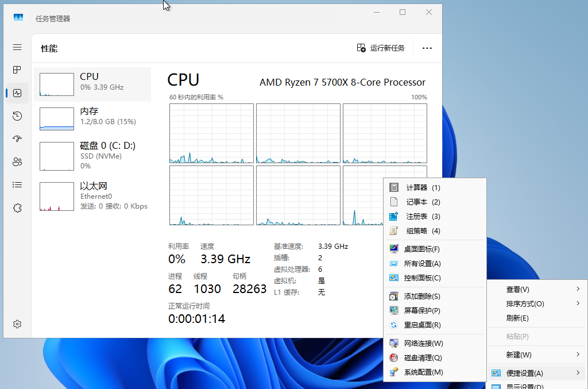Screen dimensions: 588x389
Task: Click the notepad icon next to 记事本
Action: (x=394, y=202)
